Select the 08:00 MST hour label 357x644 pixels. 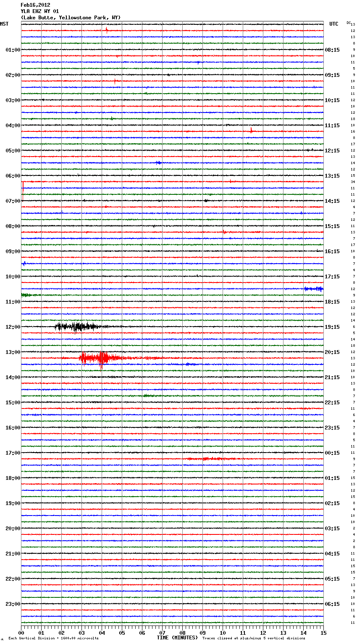coord(13,226)
